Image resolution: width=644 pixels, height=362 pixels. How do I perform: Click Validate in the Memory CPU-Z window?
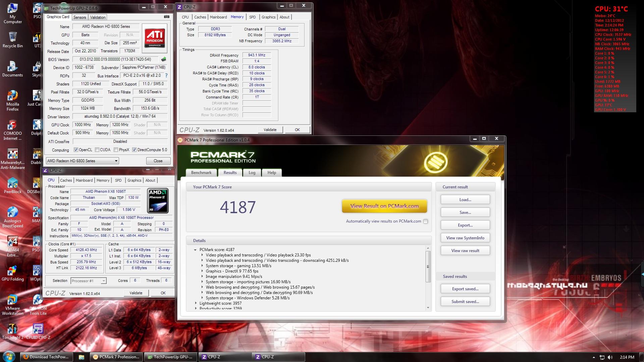[270, 130]
